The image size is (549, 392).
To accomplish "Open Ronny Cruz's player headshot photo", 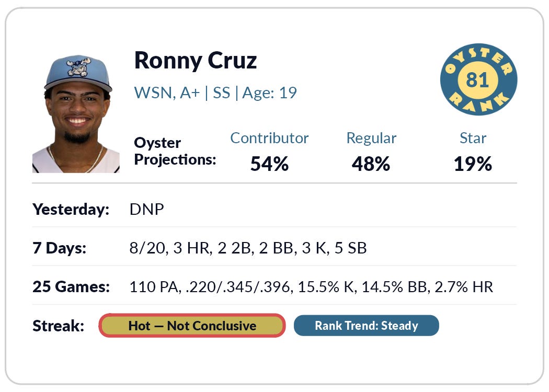I will click(76, 114).
